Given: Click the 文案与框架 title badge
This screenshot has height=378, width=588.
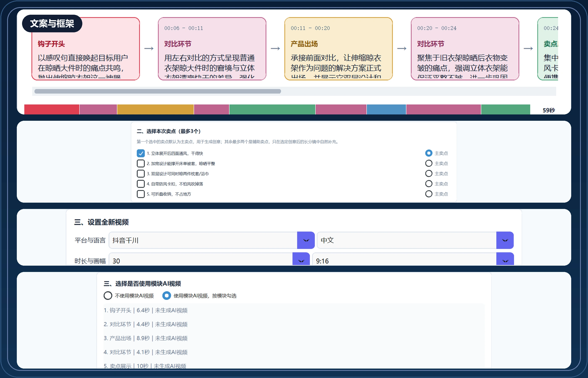Looking at the screenshot, I should click(x=52, y=24).
